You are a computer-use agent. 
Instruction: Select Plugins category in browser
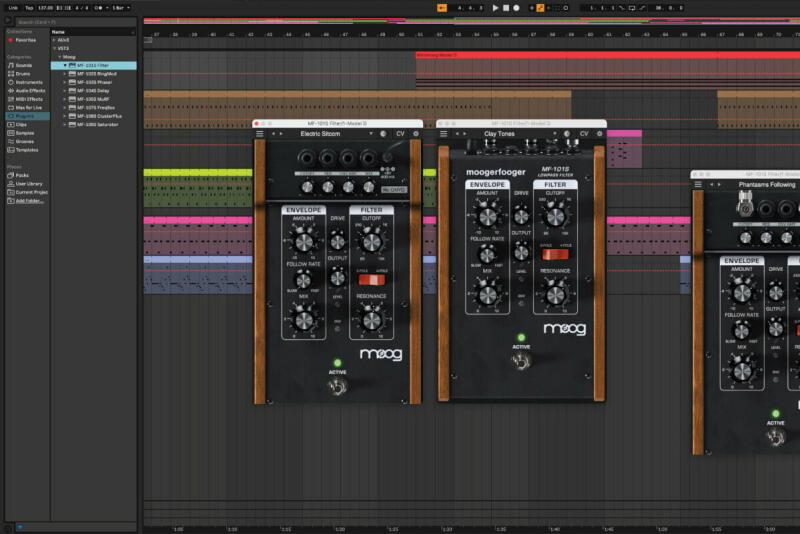point(28,116)
